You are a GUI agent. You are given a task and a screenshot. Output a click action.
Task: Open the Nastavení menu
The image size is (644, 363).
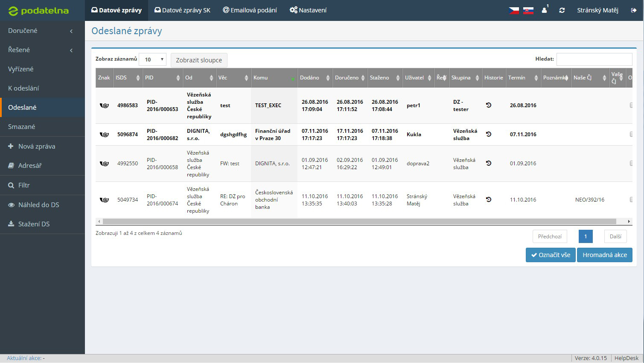pos(308,10)
